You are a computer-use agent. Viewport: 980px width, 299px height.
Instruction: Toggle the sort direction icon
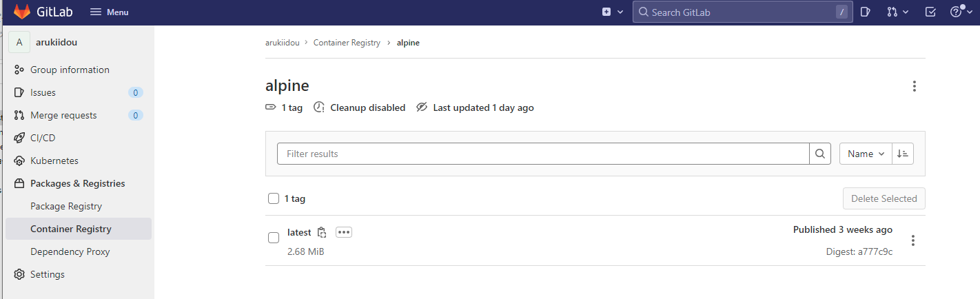pos(903,154)
